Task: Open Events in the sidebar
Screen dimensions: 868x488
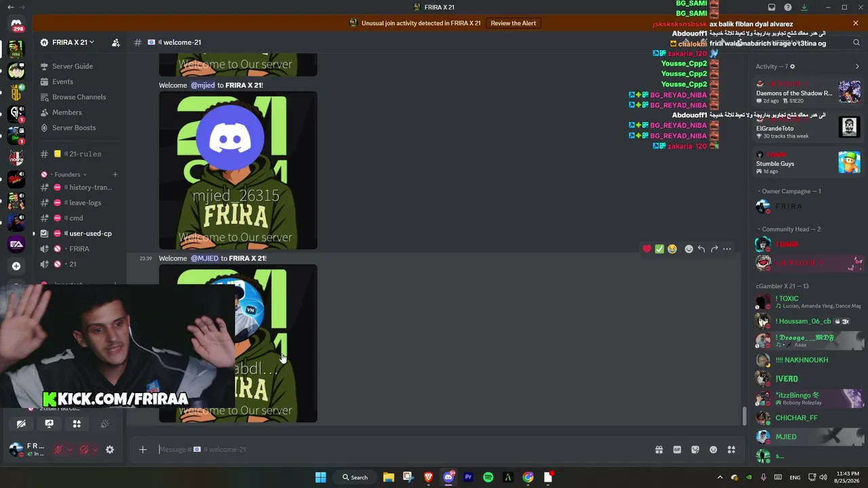Action: pyautogui.click(x=62, y=81)
